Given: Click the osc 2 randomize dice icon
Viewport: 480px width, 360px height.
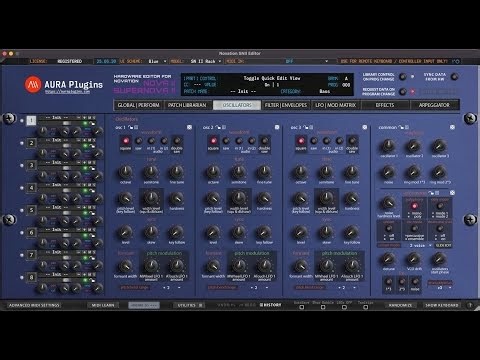Looking at the screenshot, I should click(x=277, y=127).
